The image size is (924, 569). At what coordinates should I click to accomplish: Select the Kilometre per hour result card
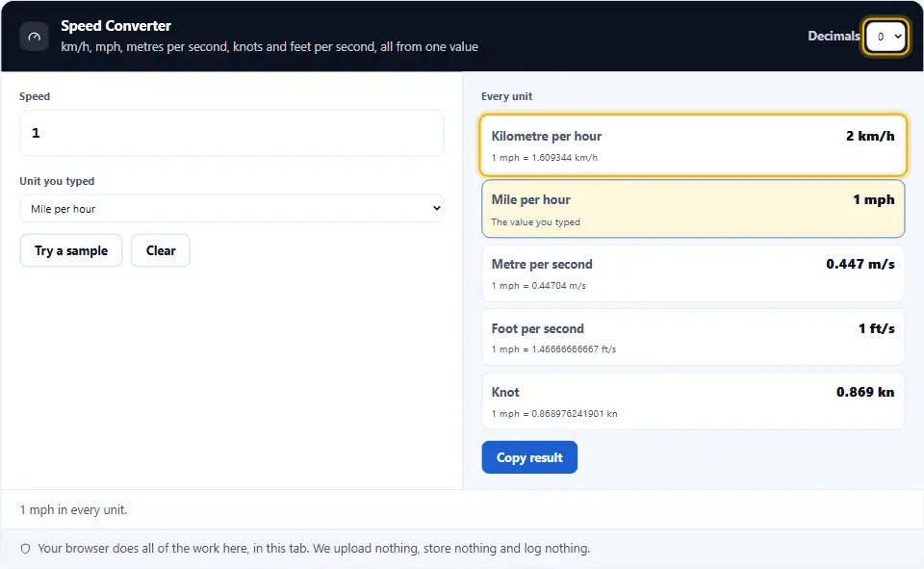(693, 145)
